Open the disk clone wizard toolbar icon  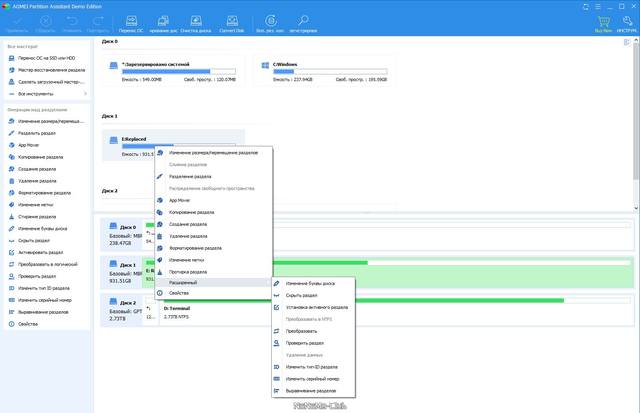click(163, 24)
